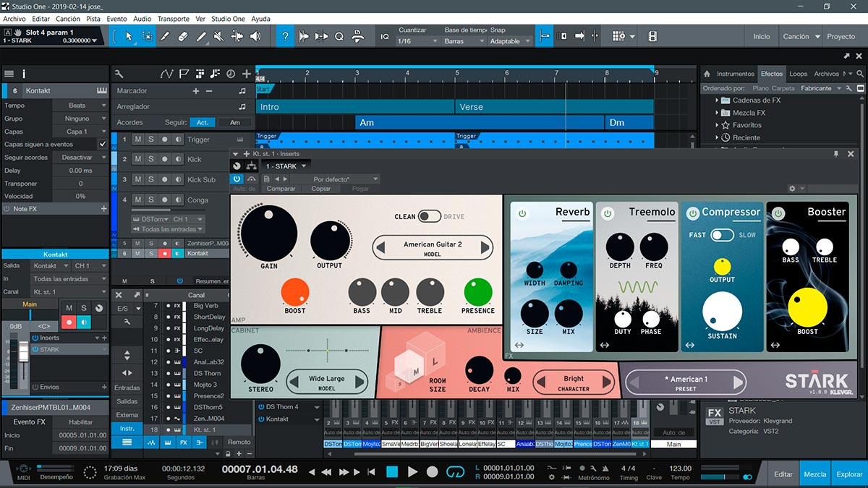Toggle the Clean/Drive switch
Screen dimensions: 868x488
tap(430, 216)
